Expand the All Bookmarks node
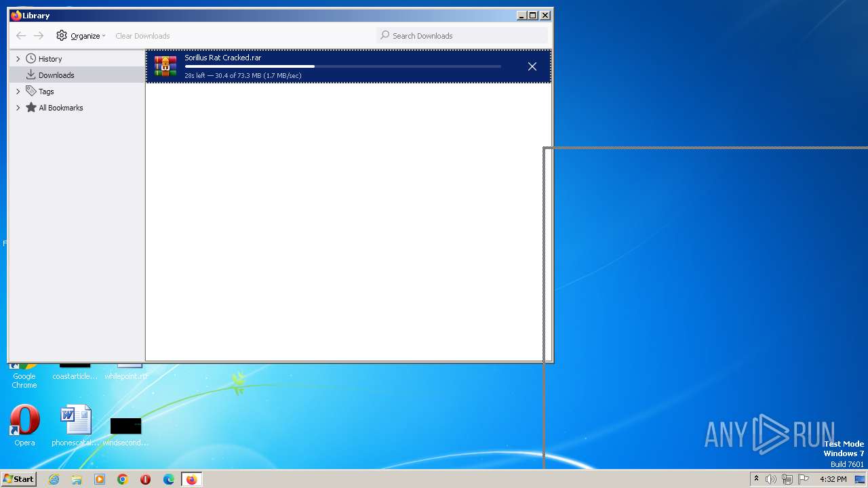 click(18, 108)
